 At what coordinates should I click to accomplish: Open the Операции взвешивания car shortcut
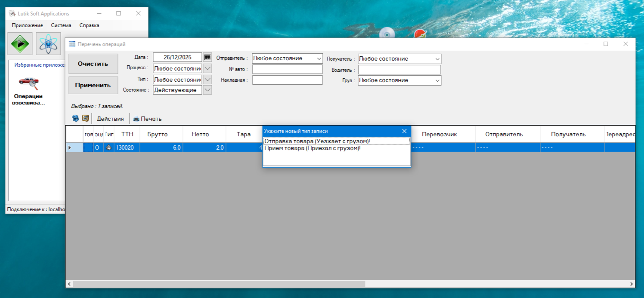pyautogui.click(x=28, y=83)
